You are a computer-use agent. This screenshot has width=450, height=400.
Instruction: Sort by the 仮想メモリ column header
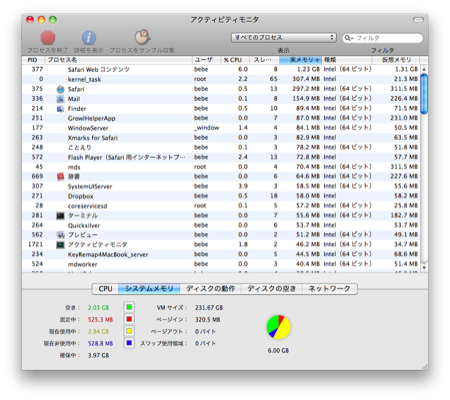point(396,60)
